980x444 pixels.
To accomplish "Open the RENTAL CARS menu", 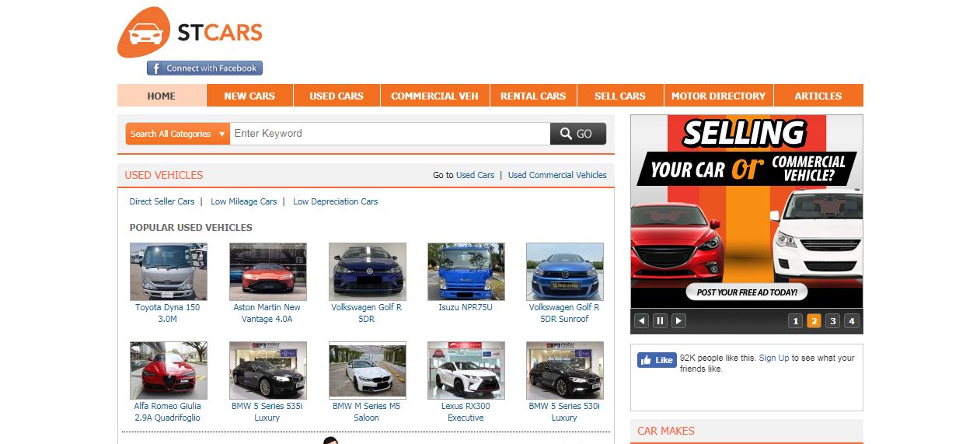I will 533,96.
